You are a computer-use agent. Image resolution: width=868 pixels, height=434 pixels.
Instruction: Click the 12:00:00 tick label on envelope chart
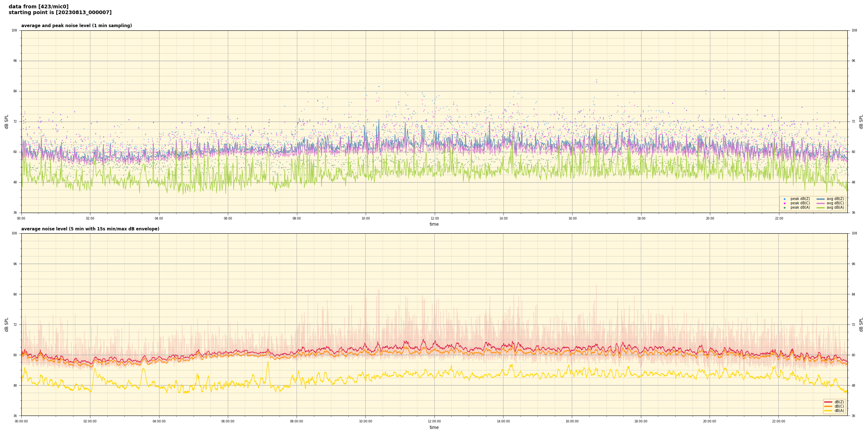click(x=434, y=421)
